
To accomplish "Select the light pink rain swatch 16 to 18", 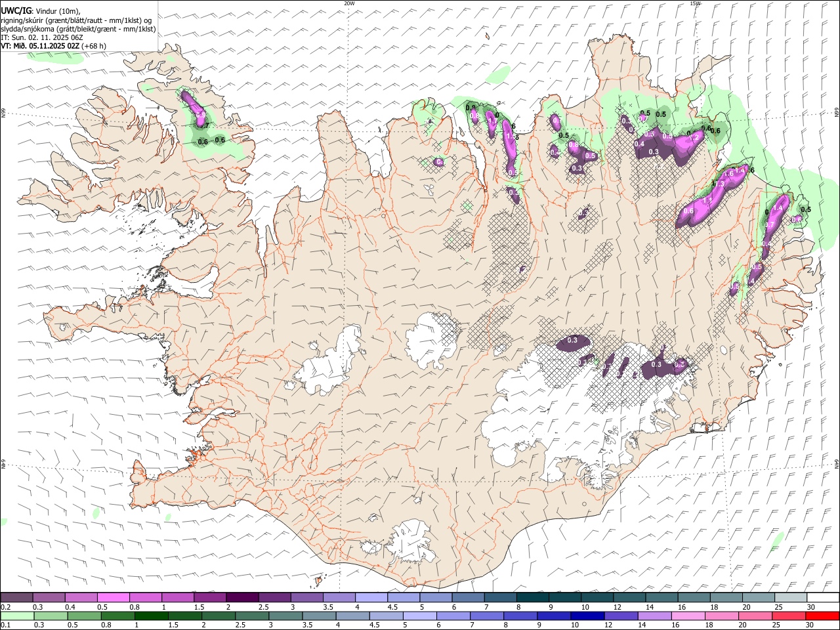I will [x=688, y=616].
